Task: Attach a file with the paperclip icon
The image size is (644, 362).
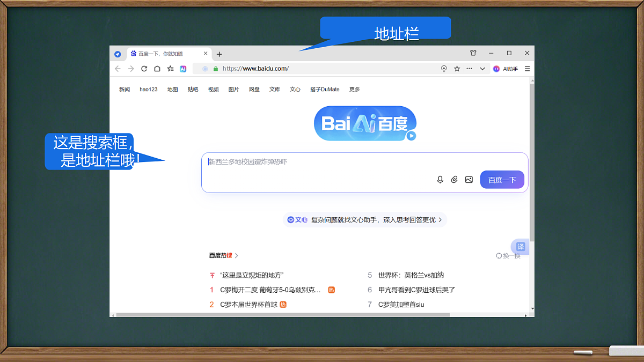Action: pos(455,180)
